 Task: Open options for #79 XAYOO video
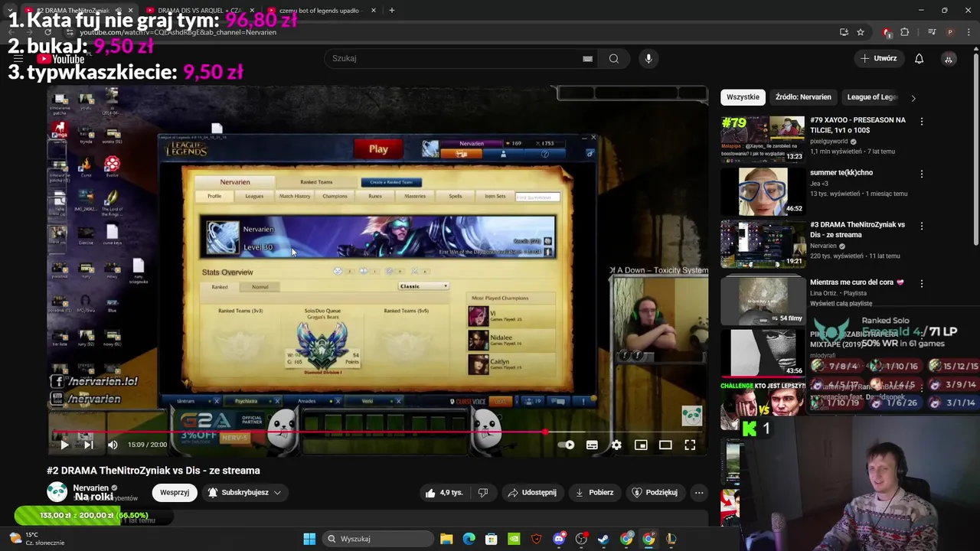(922, 122)
